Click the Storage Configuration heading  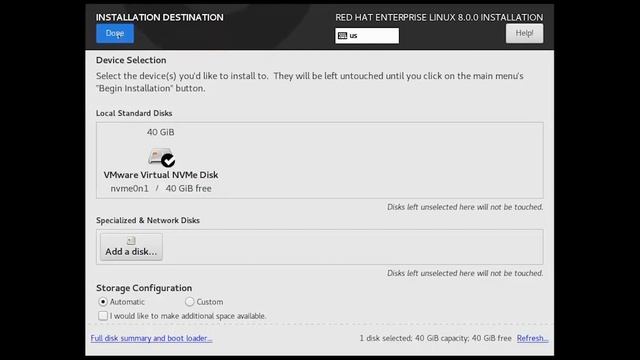point(144,288)
